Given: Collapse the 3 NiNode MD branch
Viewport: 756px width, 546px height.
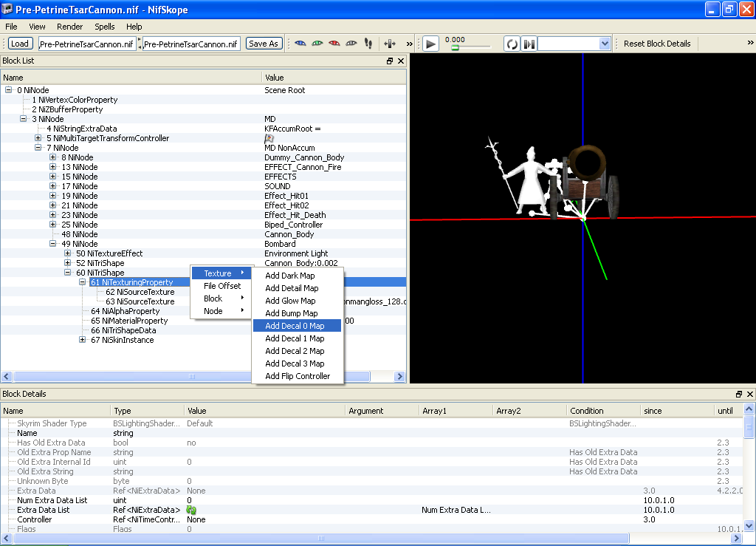Looking at the screenshot, I should 23,119.
